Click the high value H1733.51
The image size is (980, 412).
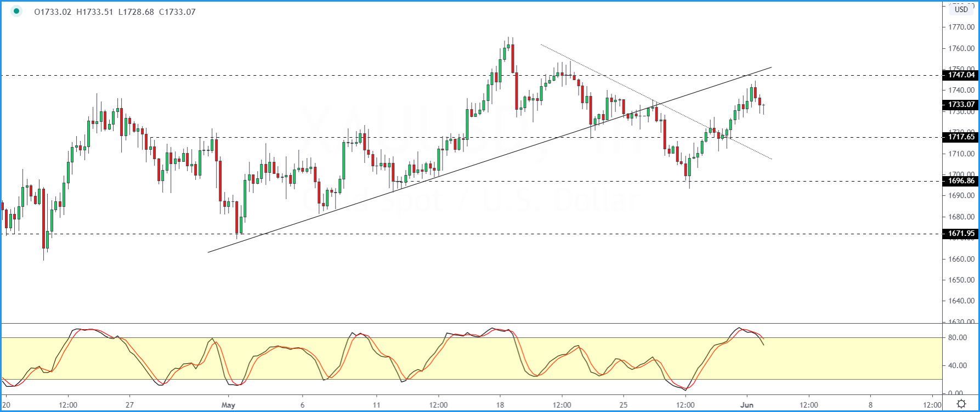(96, 12)
